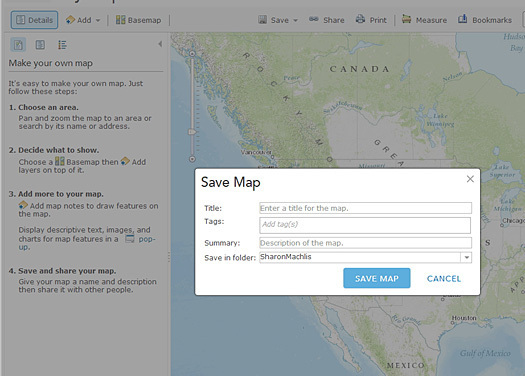525x376 pixels.
Task: Open the Save in folder dropdown
Action: [x=466, y=257]
